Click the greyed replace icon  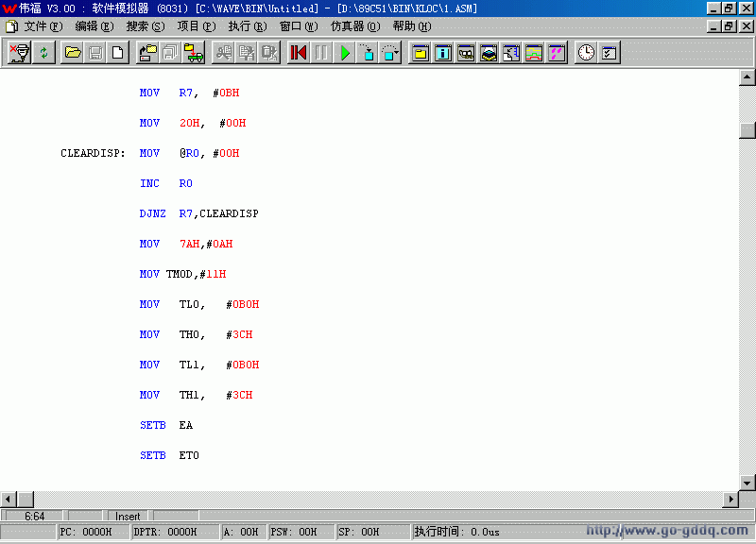pos(269,53)
